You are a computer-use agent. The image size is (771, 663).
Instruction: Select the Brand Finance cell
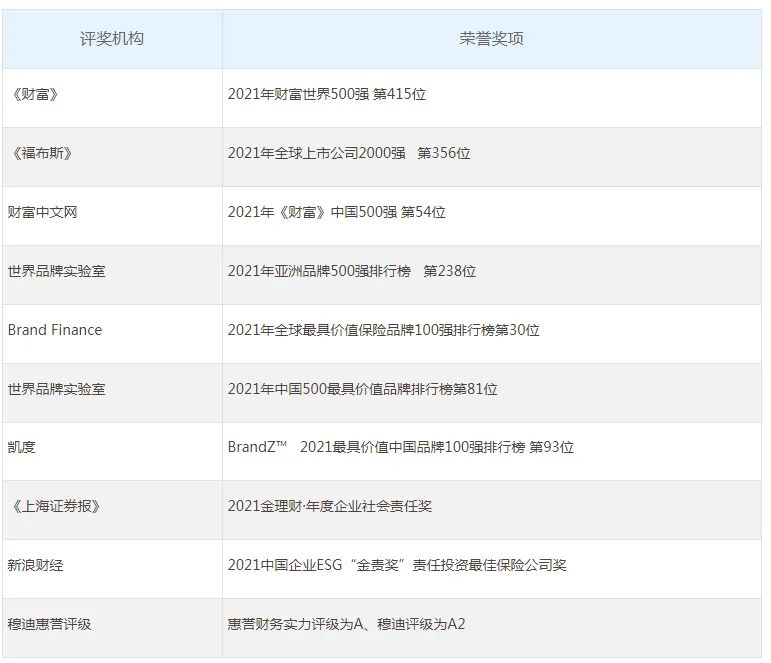point(112,334)
